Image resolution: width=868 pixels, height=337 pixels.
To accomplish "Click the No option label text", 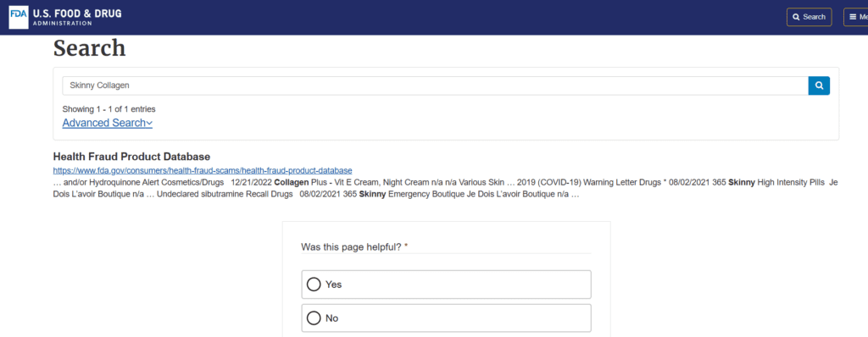I will (x=331, y=318).
